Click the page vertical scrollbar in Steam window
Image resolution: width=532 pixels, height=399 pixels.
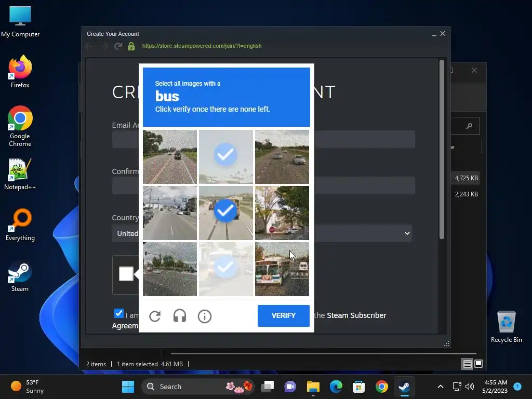click(442, 149)
